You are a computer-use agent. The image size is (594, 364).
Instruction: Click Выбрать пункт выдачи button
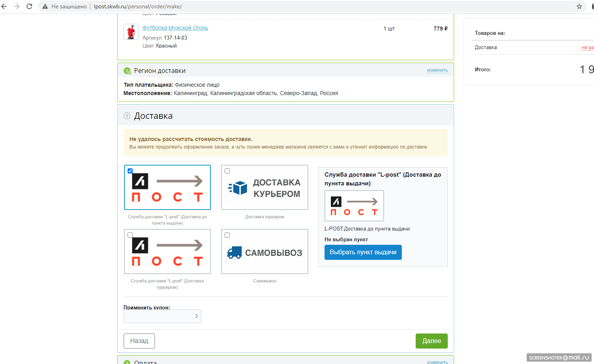click(x=363, y=252)
